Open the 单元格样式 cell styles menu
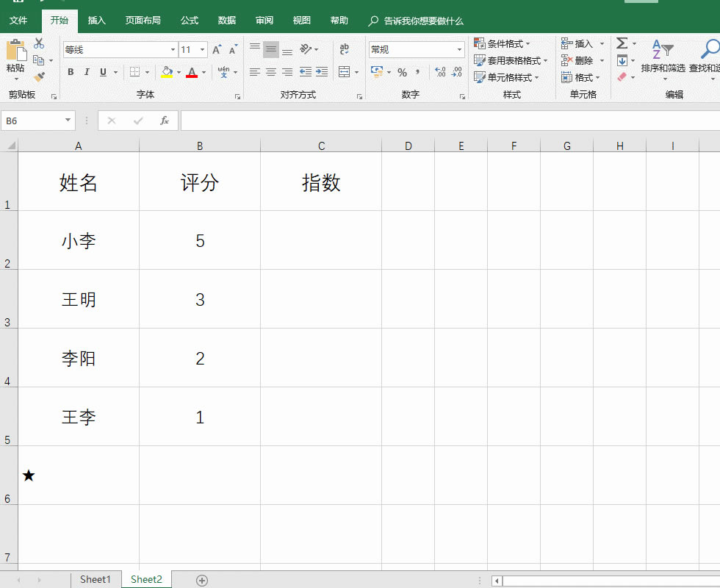This screenshot has width=720, height=588. point(506,77)
